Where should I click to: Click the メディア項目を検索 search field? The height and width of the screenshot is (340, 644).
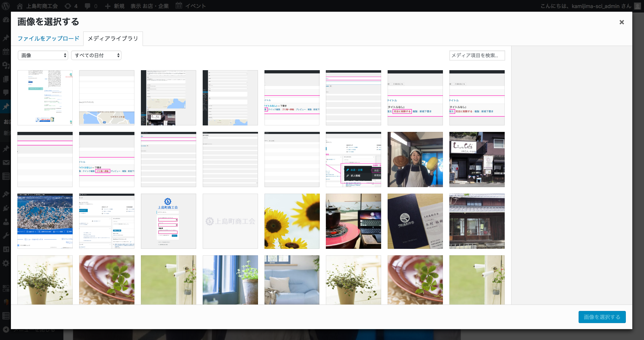coord(477,55)
